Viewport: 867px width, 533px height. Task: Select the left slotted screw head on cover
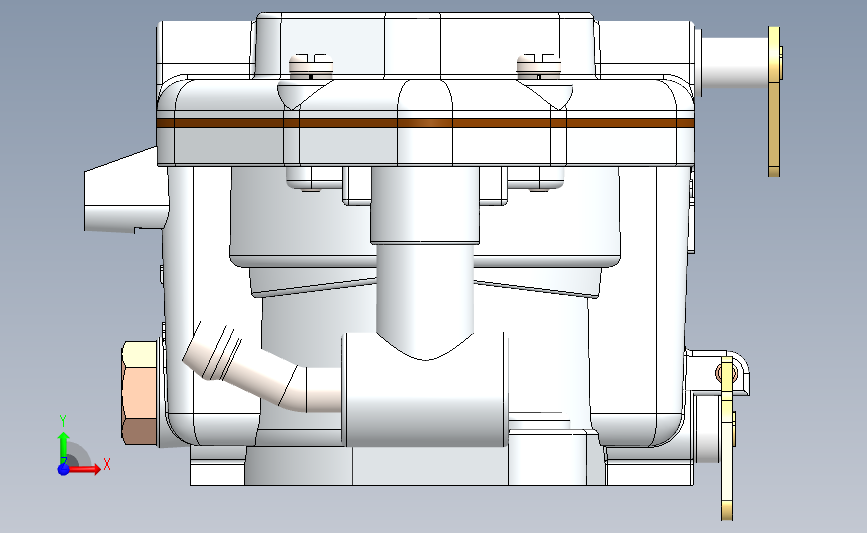(x=311, y=67)
